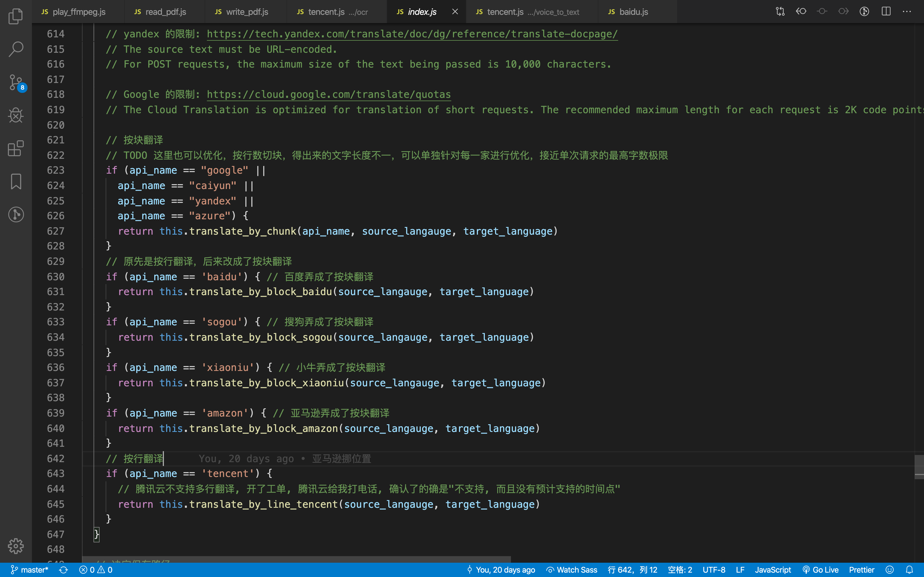
Task: Click Prettier status bar item
Action: pyautogui.click(x=861, y=570)
